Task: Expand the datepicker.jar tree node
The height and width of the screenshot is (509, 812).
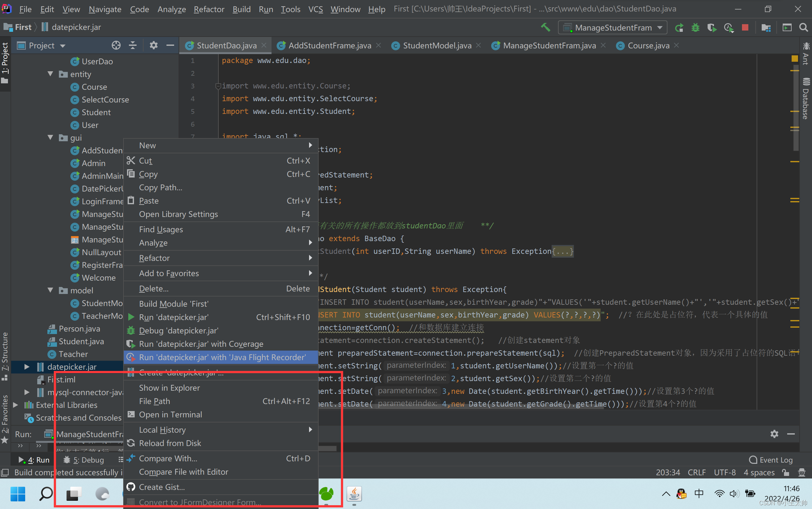Action: point(27,366)
